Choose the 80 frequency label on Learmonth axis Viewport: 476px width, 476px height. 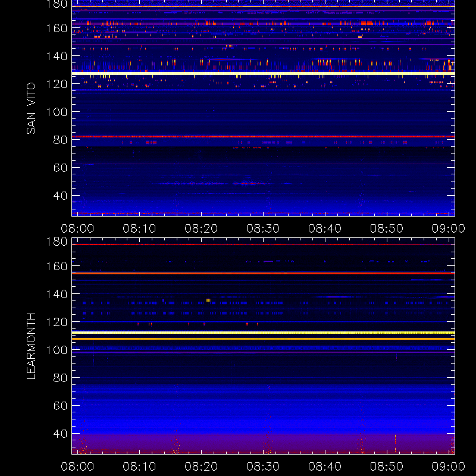coord(60,378)
